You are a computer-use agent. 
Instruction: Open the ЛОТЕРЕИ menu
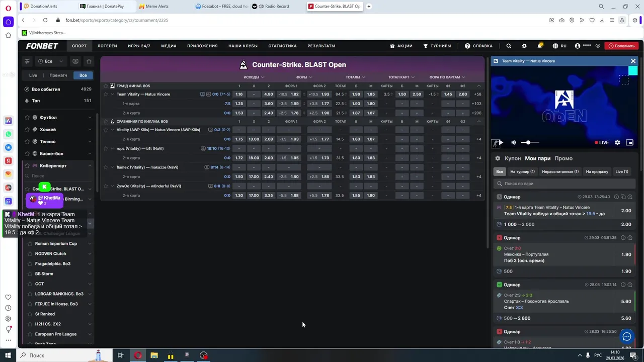point(107,46)
